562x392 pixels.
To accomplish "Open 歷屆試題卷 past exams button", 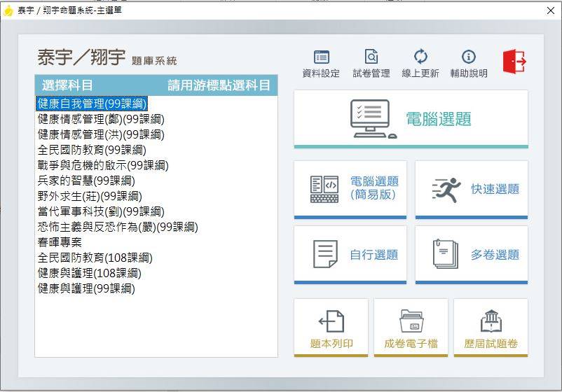I will point(491,328).
